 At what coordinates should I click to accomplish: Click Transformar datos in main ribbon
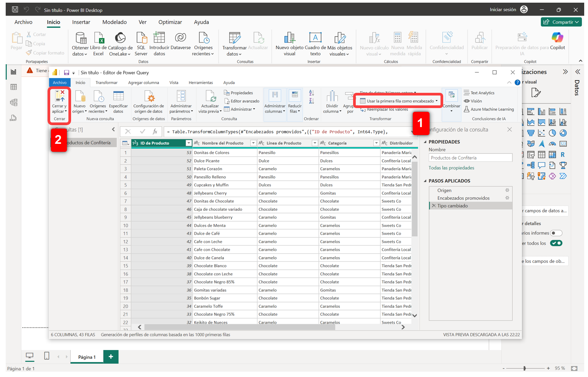click(x=235, y=44)
